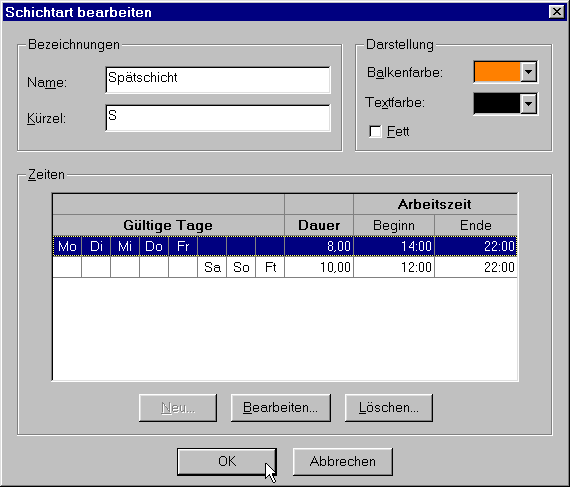Click the 12:00 Beginn cell

coord(394,267)
